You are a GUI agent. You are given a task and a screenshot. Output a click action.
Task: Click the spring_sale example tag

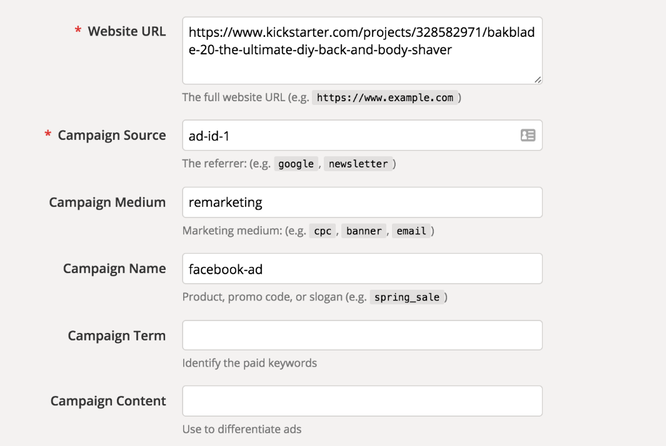(407, 297)
